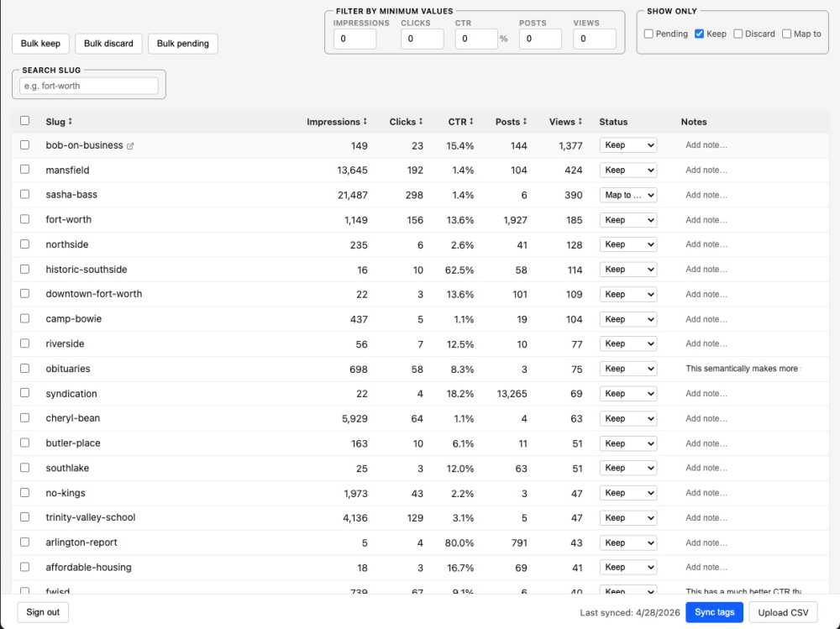Click the Bulk pending button
This screenshot has width=840, height=629.
(x=182, y=44)
